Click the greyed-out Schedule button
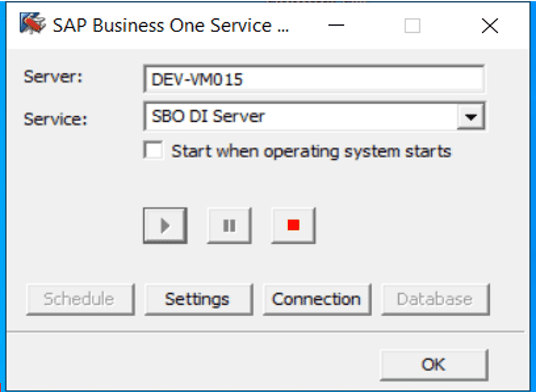The height and width of the screenshot is (392, 536). 79,300
